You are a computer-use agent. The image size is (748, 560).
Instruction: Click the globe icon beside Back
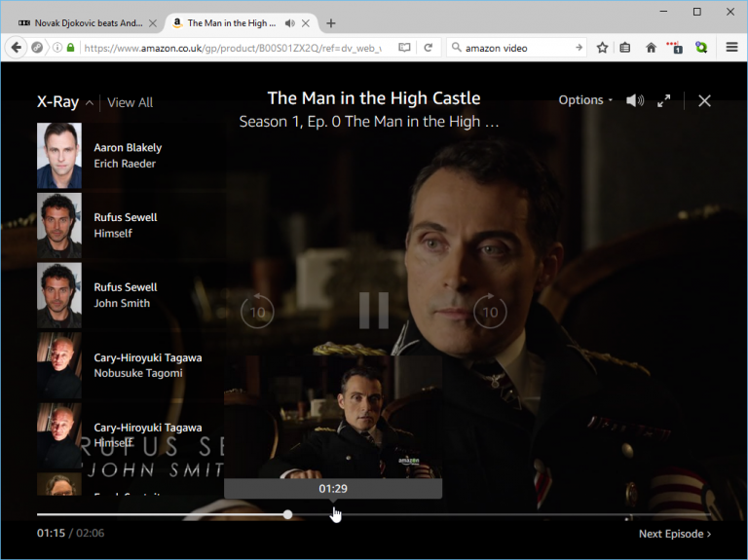tap(37, 47)
